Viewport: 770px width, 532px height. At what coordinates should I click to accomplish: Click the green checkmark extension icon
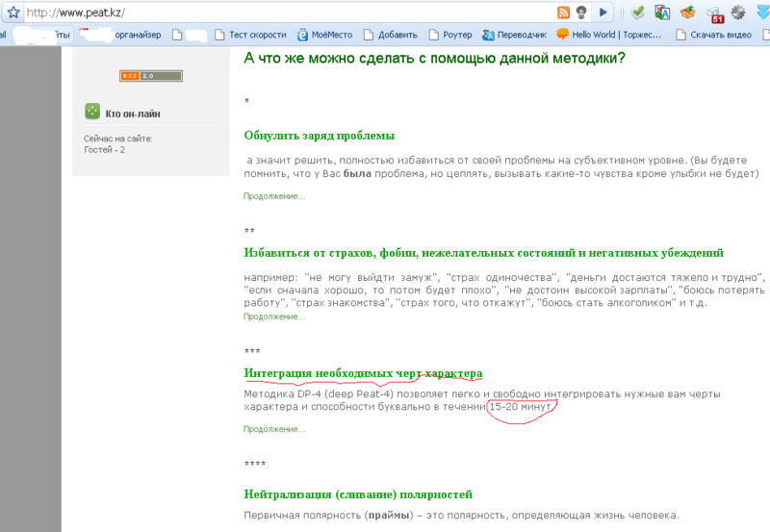click(638, 13)
